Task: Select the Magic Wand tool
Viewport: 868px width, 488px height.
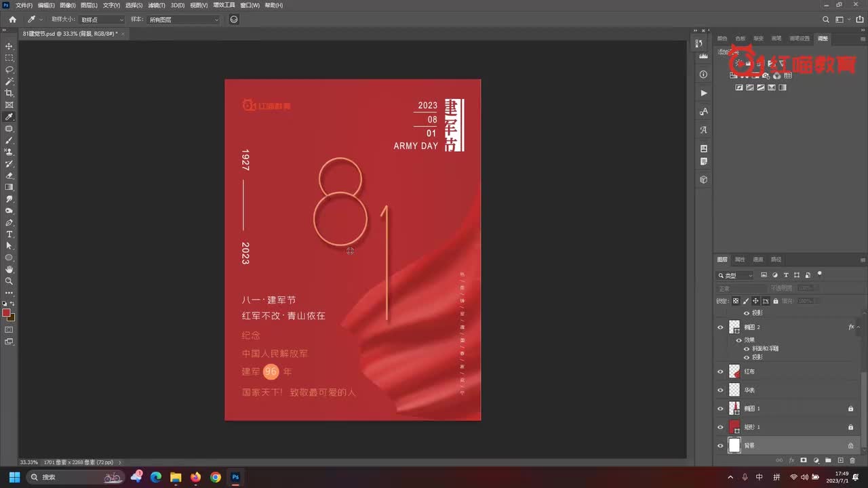Action: (9, 81)
